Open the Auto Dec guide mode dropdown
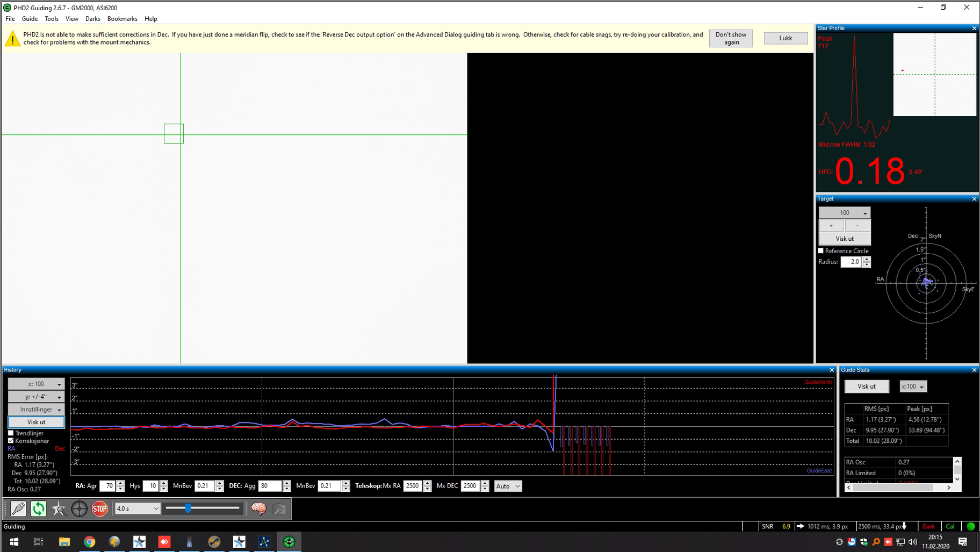Viewport: 980px width, 552px height. point(508,486)
